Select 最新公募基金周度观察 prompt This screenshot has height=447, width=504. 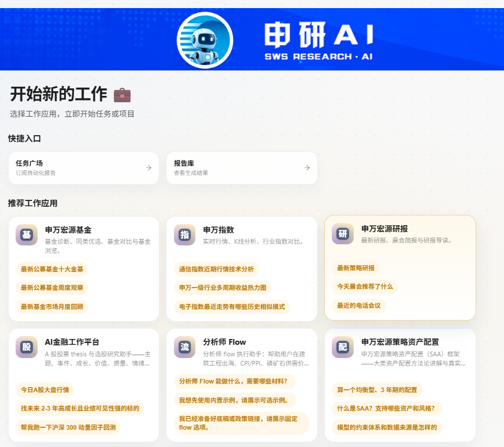pyautogui.click(x=52, y=288)
